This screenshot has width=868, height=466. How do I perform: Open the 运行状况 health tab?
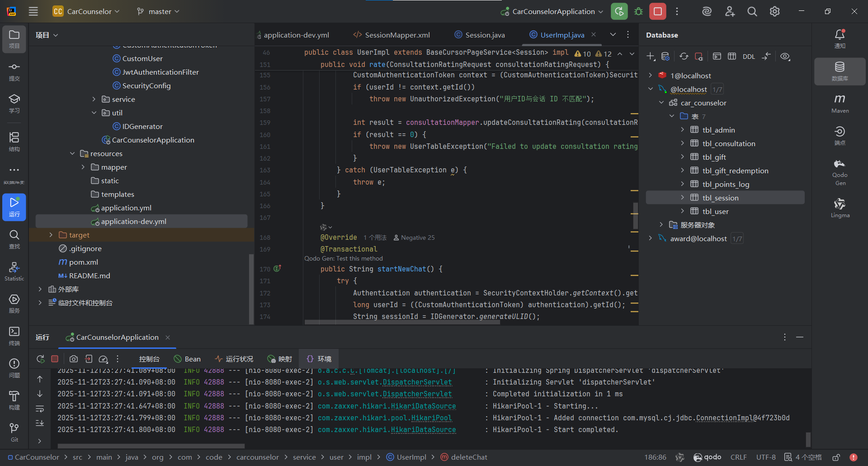tap(234, 359)
